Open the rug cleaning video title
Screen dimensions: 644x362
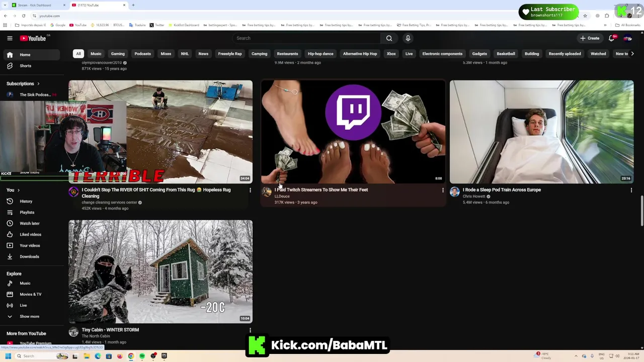tap(156, 193)
